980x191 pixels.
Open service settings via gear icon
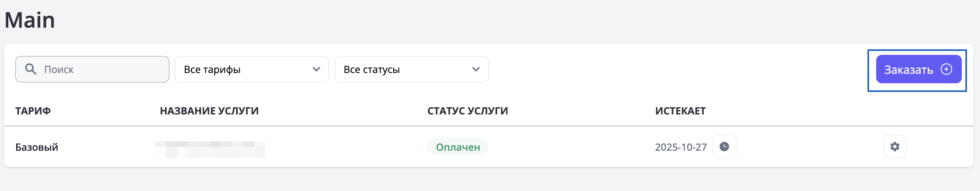pos(895,147)
